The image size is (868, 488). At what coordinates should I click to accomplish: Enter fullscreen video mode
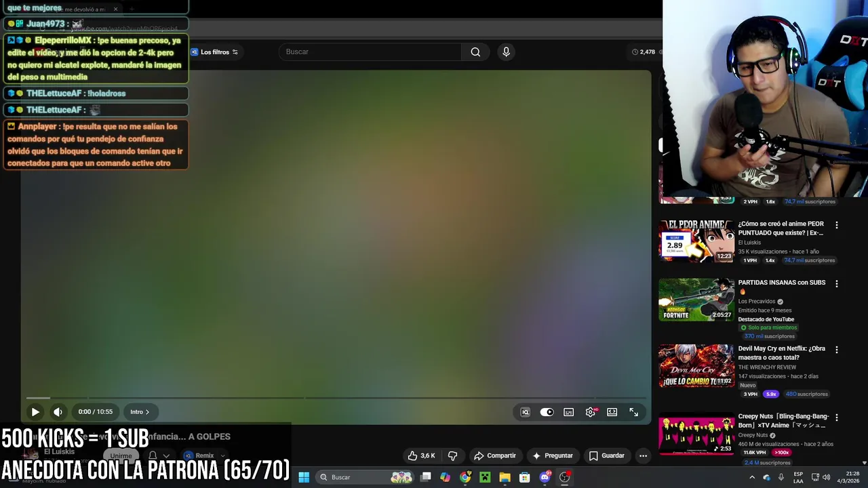point(634,412)
